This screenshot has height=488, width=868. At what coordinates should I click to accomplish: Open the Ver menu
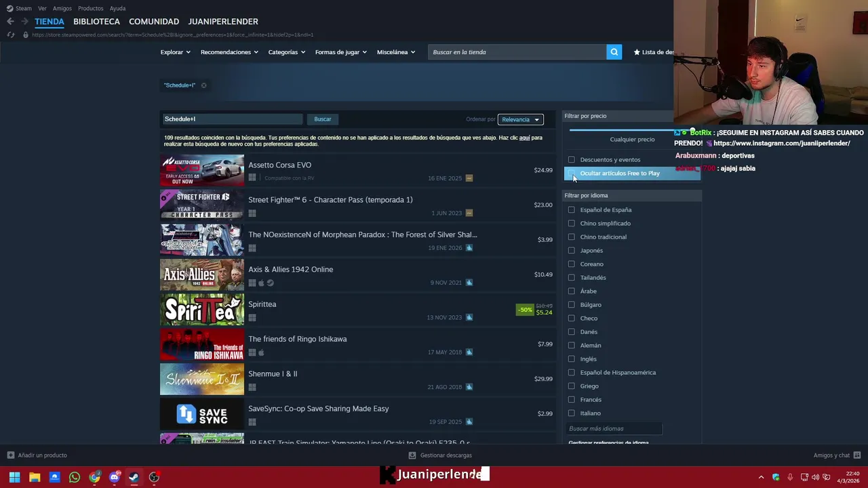pos(42,8)
